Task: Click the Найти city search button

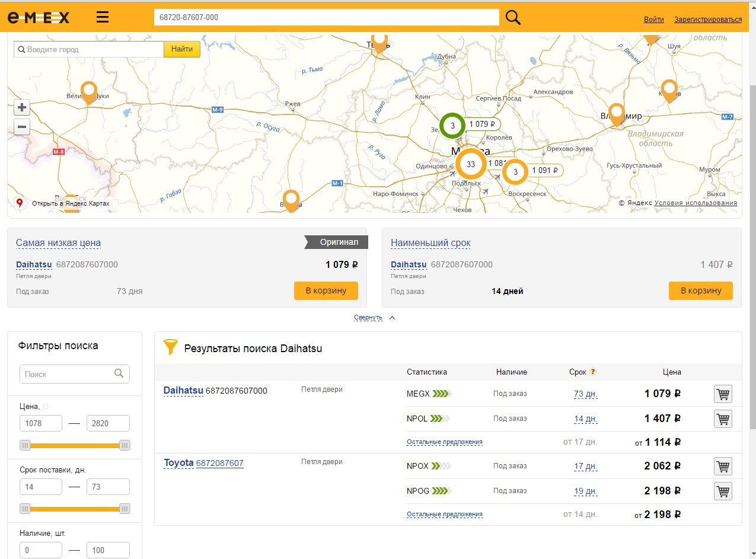Action: click(x=182, y=49)
